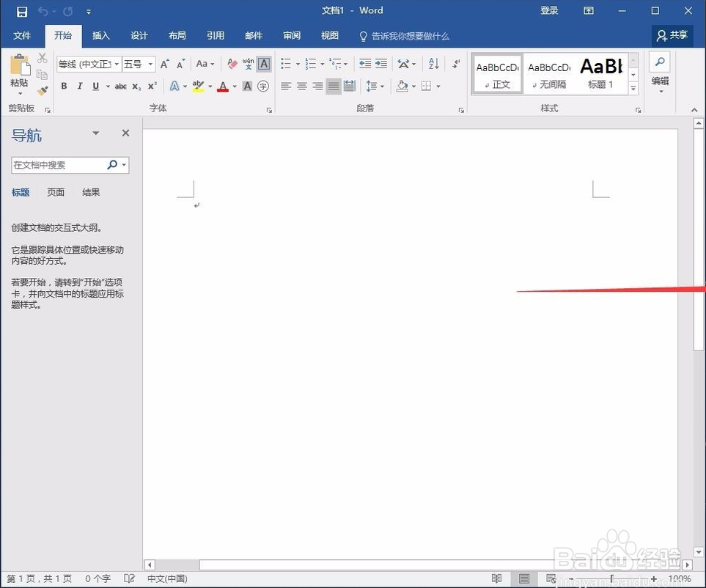Screen dimensions: 706x588
Task: Justify text alignment
Action: coord(333,86)
